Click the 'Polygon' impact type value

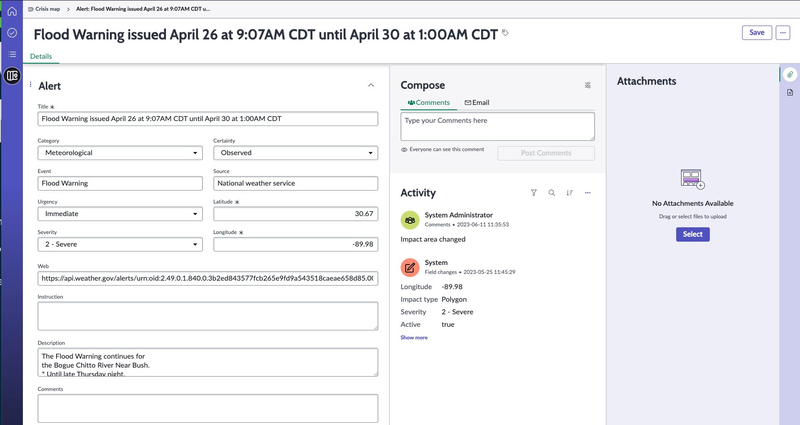pos(454,299)
